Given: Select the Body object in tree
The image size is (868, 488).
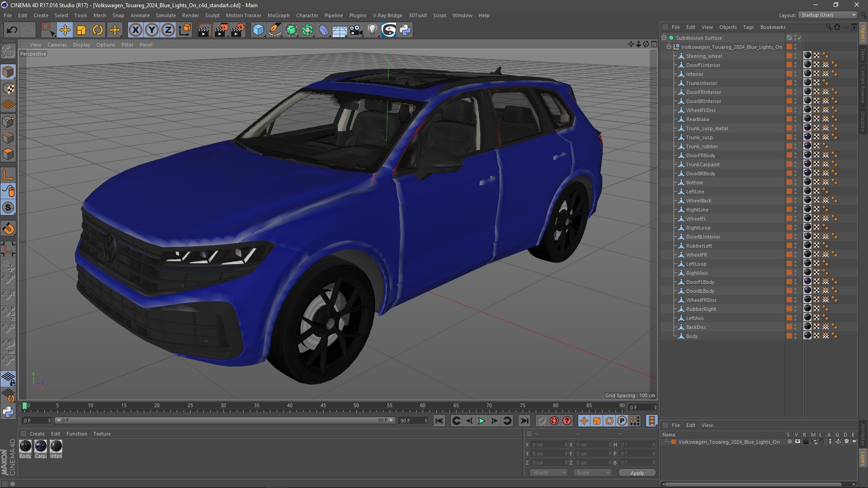Looking at the screenshot, I should [x=692, y=336].
